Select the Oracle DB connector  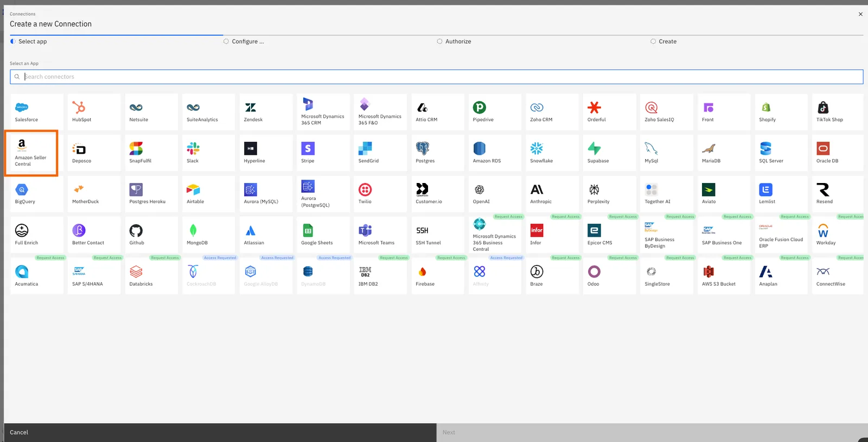[838, 153]
